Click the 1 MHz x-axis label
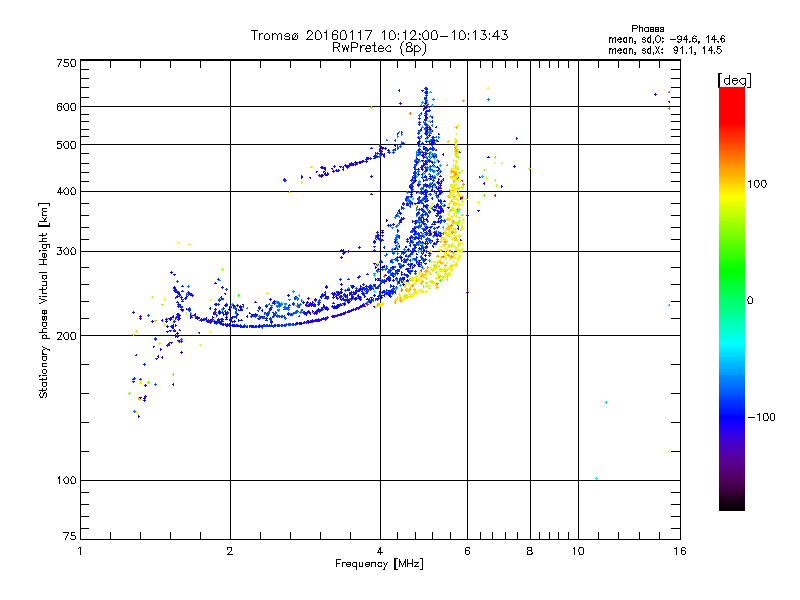 pos(80,551)
